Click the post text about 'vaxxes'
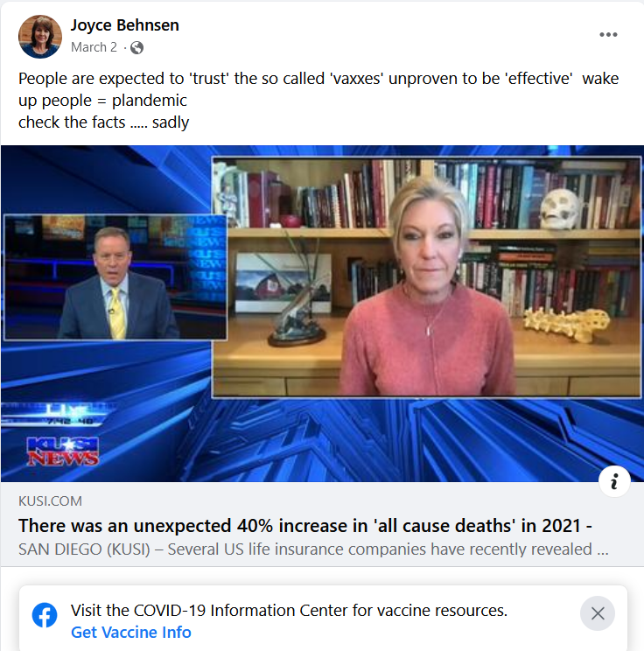Screen dimensions: 644x651 click(x=318, y=89)
